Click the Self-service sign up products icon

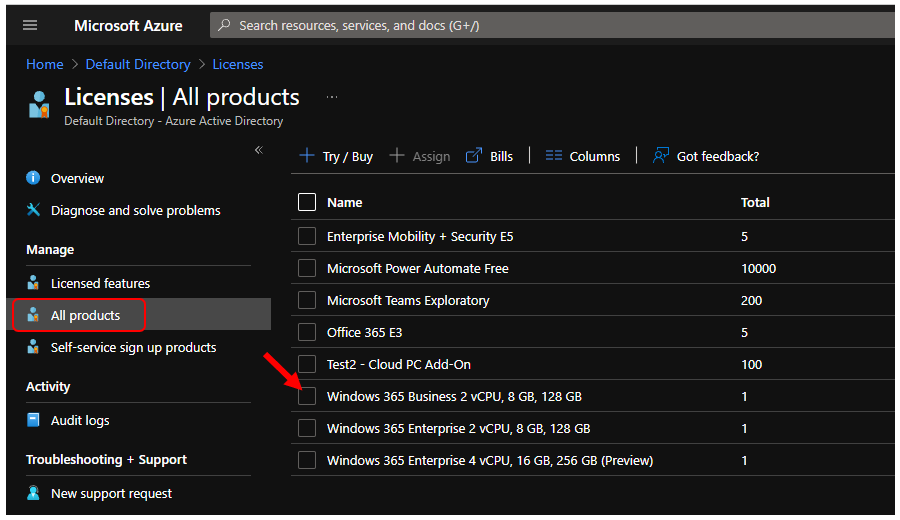pyautogui.click(x=33, y=347)
